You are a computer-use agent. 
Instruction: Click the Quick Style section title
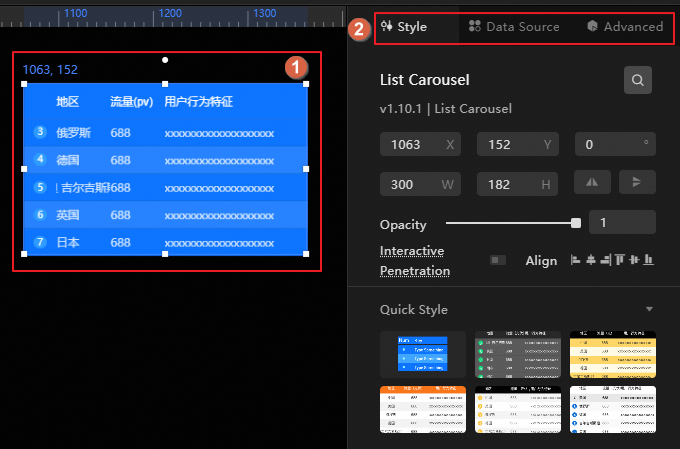click(x=414, y=310)
